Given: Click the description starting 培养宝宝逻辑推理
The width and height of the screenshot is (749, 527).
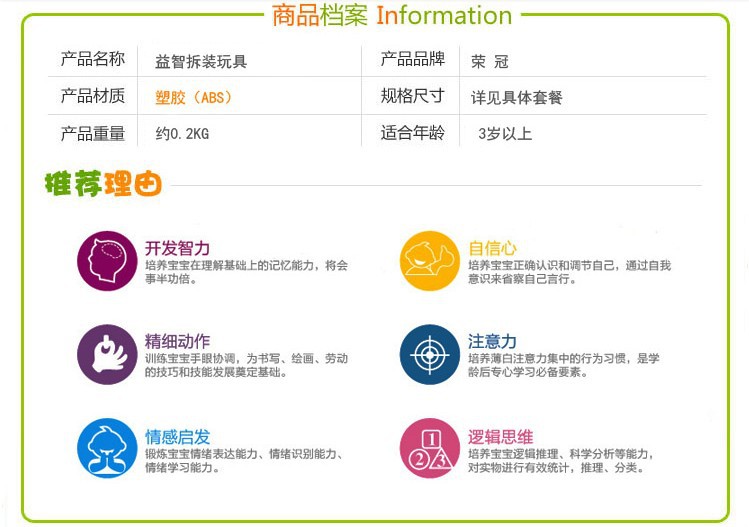Looking at the screenshot, I should (561, 461).
